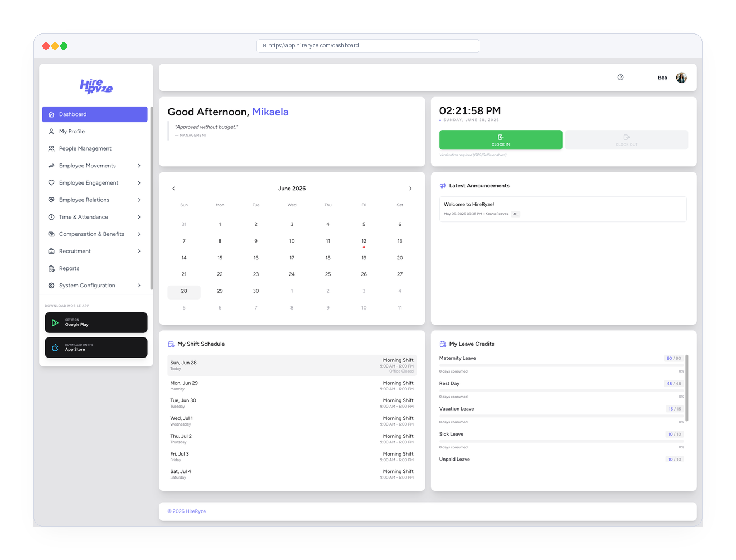The height and width of the screenshot is (560, 736).
Task: Expand Employee Relations submenu chevron
Action: tap(139, 200)
